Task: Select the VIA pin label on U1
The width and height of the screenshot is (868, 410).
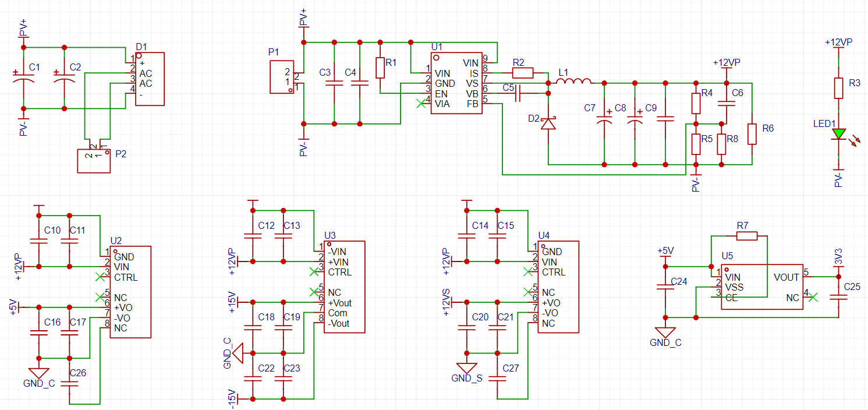Action: [442, 104]
